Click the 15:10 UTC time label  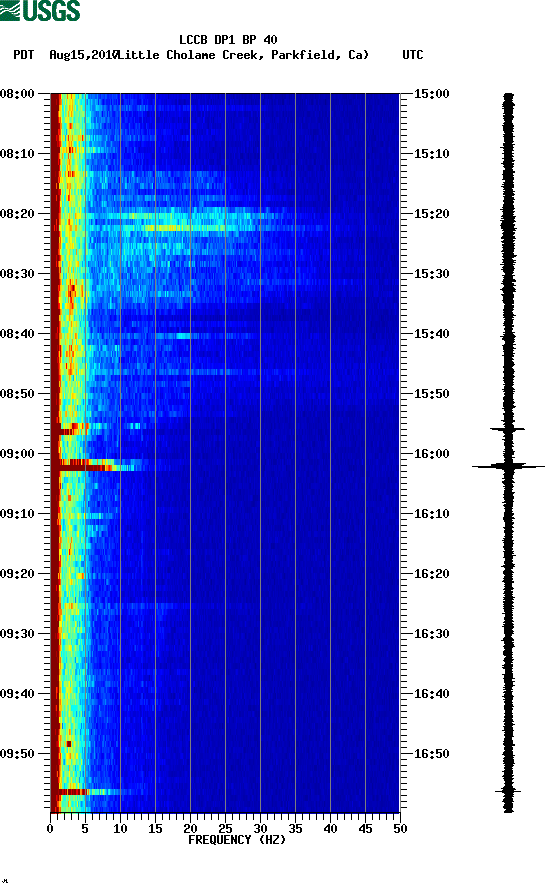[431, 154]
